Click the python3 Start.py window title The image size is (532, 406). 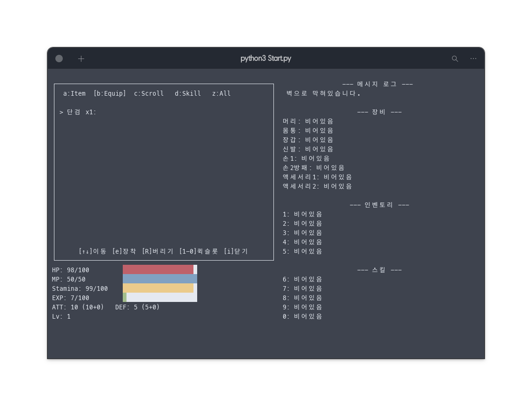point(266,59)
